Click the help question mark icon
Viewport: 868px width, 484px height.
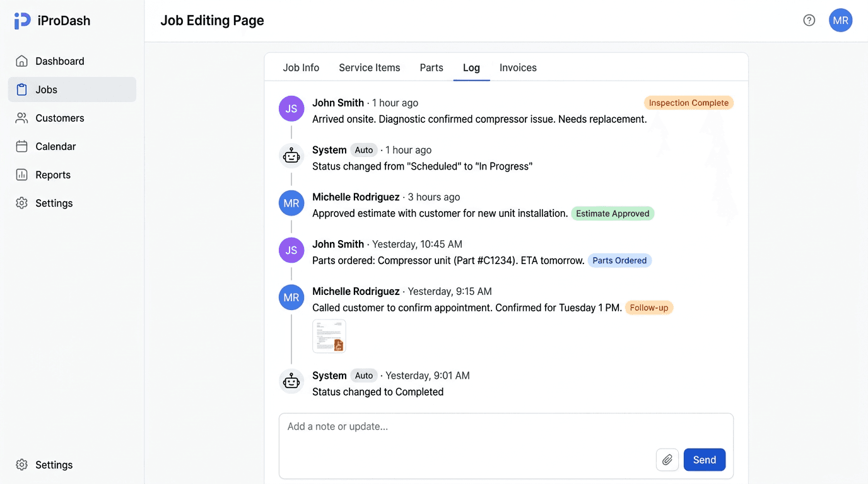point(809,20)
